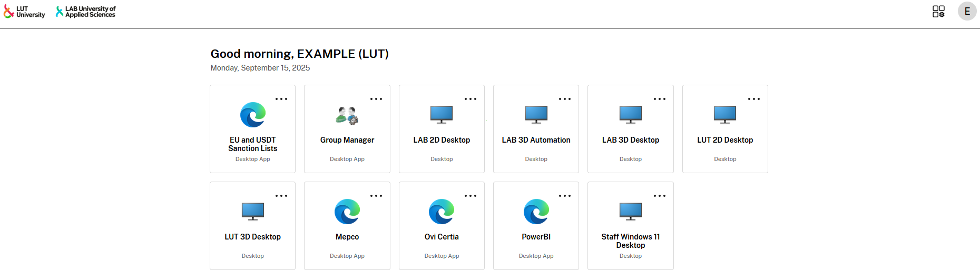Open the LAB 3D Automation monitor icon

pos(536,115)
